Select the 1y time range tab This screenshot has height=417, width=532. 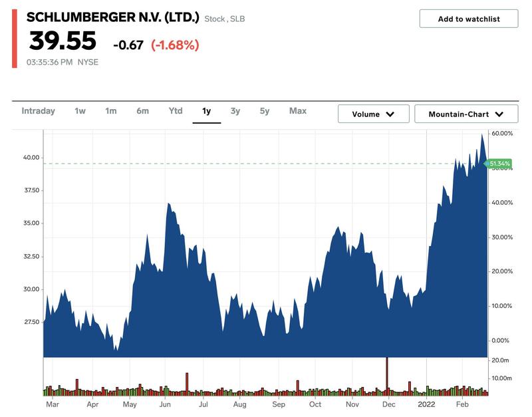[206, 111]
